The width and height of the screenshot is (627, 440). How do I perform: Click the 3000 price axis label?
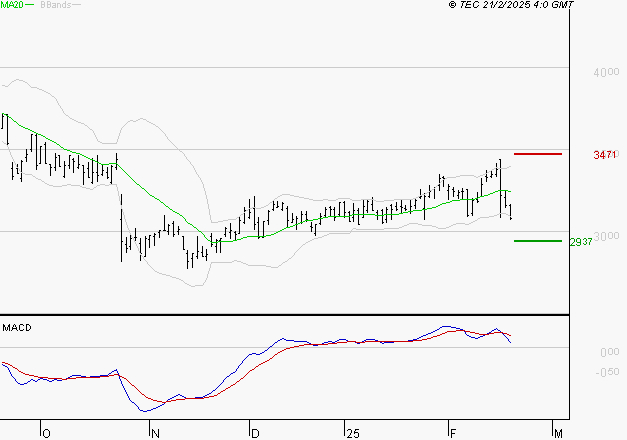tap(607, 236)
